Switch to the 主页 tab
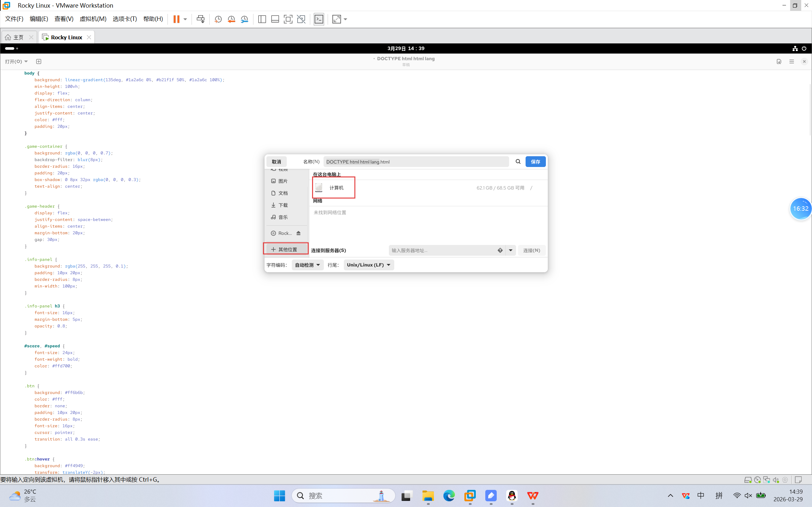The width and height of the screenshot is (812, 507). coord(18,37)
